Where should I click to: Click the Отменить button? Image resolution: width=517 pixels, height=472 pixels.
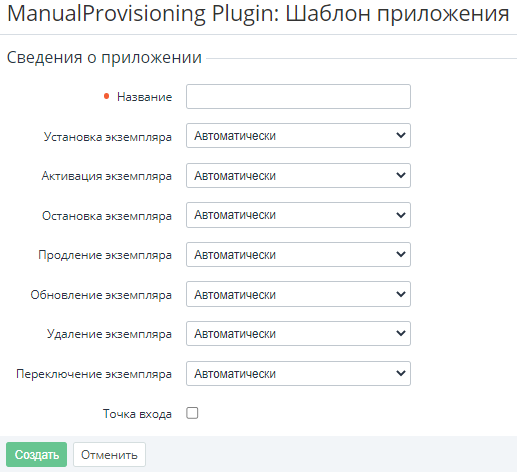point(109,455)
